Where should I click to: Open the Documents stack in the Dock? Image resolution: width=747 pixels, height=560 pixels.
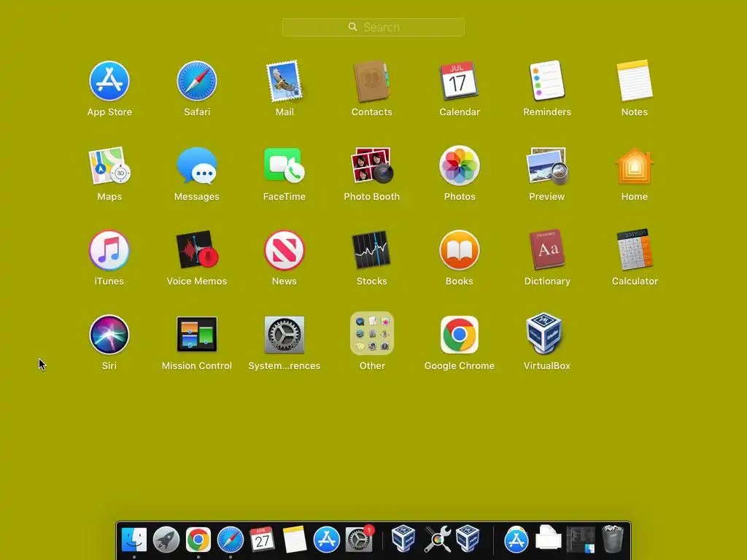point(549,538)
